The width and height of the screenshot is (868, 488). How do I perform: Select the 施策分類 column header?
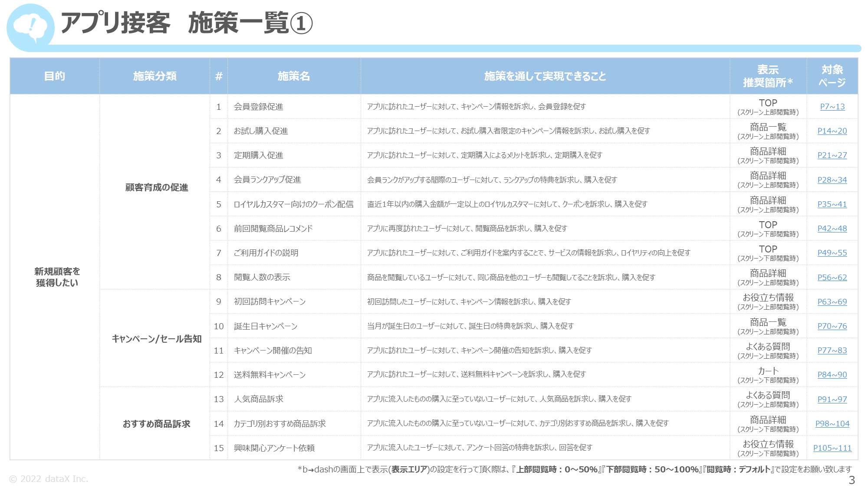pos(155,76)
